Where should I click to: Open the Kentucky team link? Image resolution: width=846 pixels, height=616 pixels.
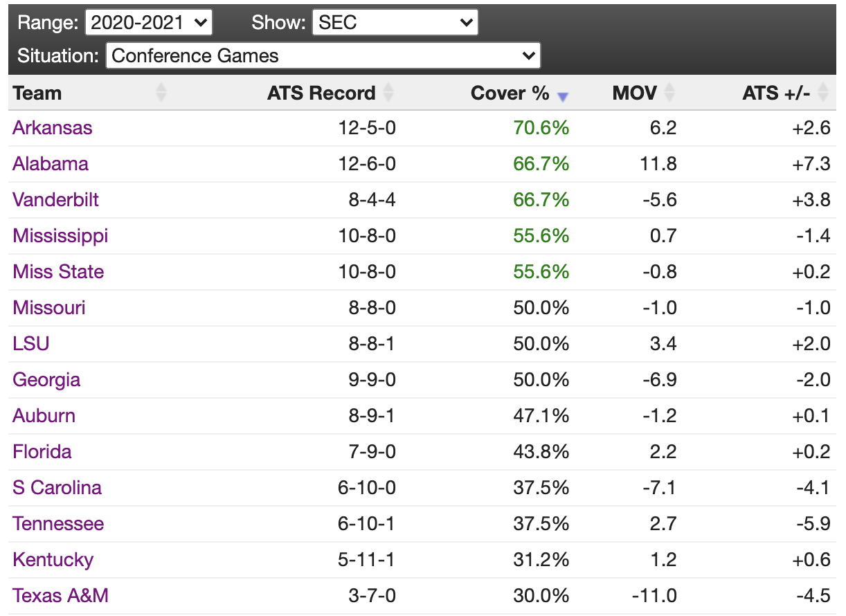53,560
